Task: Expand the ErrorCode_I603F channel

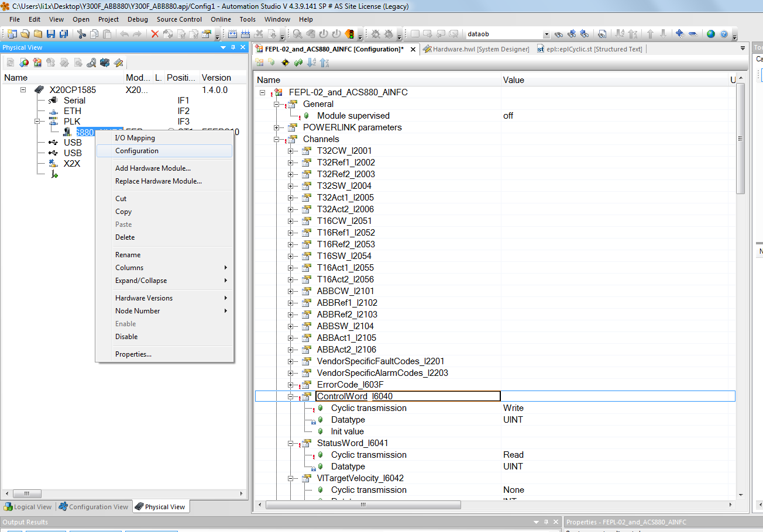Action: click(x=291, y=385)
